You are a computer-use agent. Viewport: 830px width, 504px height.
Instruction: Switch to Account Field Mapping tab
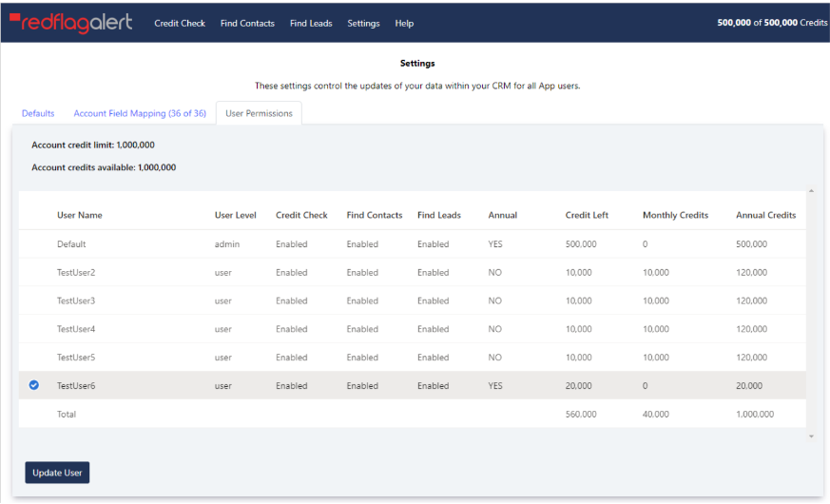point(140,113)
